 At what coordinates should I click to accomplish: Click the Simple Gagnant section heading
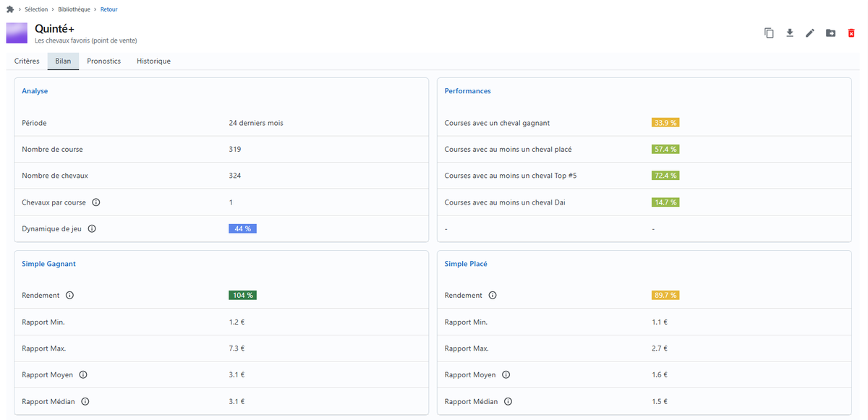48,264
